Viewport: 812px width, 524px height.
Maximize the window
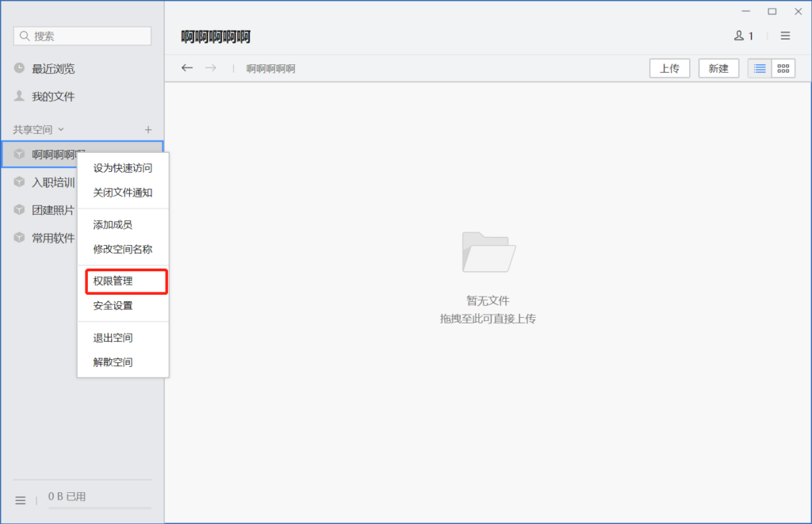click(772, 11)
